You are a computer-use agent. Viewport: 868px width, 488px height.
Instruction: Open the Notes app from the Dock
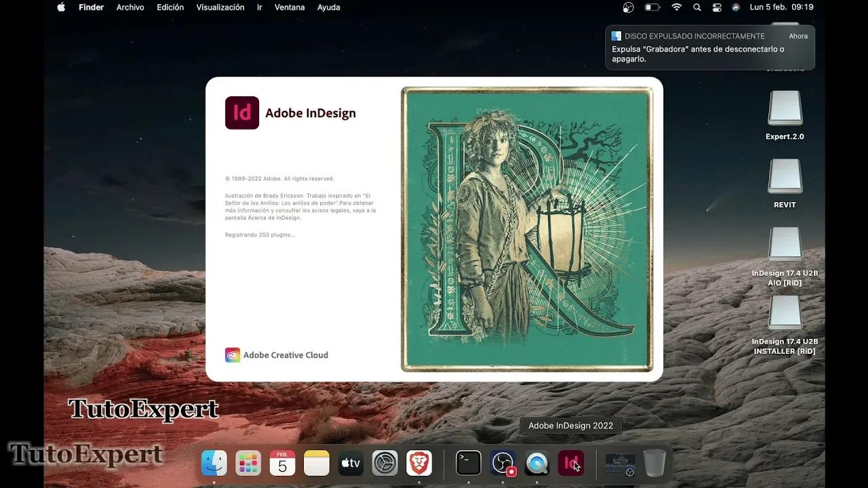tap(316, 463)
